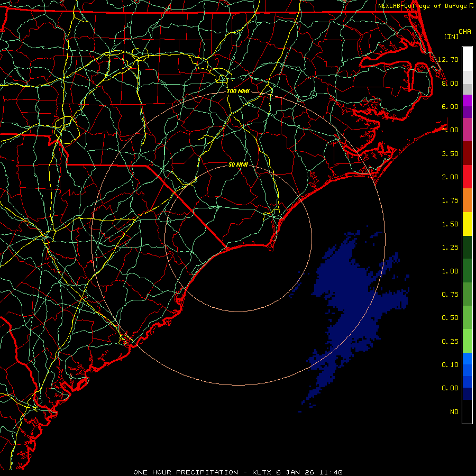Click the 1.25 legend value
This screenshot has width=476, height=476.
(450, 248)
